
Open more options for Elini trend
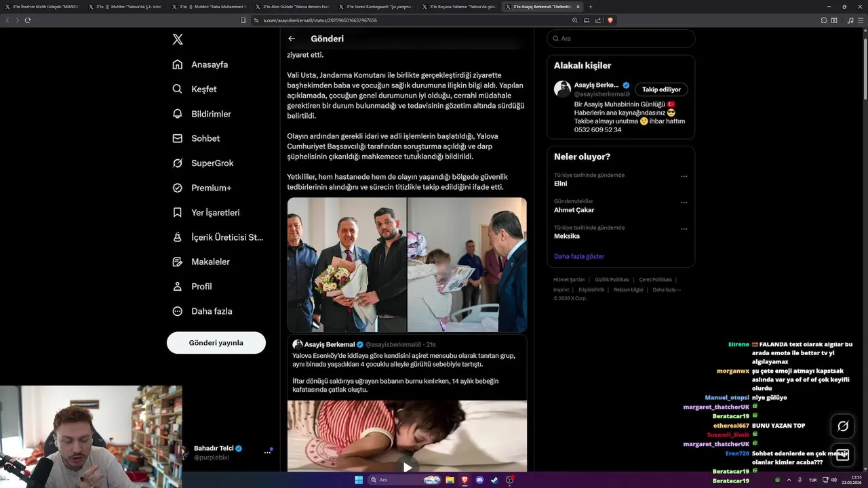(684, 176)
